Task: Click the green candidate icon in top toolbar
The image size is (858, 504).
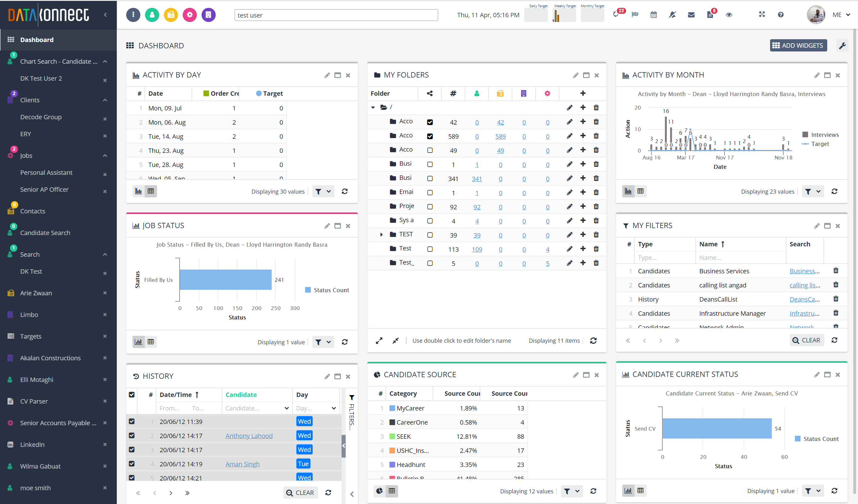Action: [152, 15]
